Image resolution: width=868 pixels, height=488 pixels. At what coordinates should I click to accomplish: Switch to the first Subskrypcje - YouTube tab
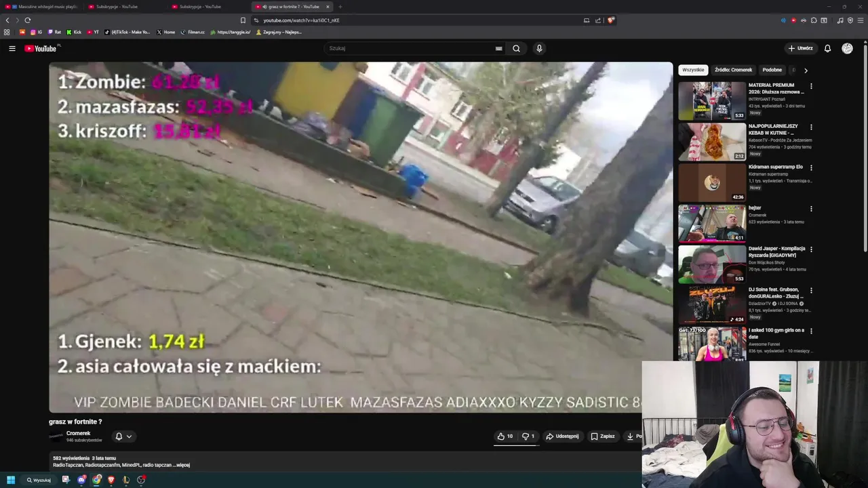pyautogui.click(x=125, y=7)
